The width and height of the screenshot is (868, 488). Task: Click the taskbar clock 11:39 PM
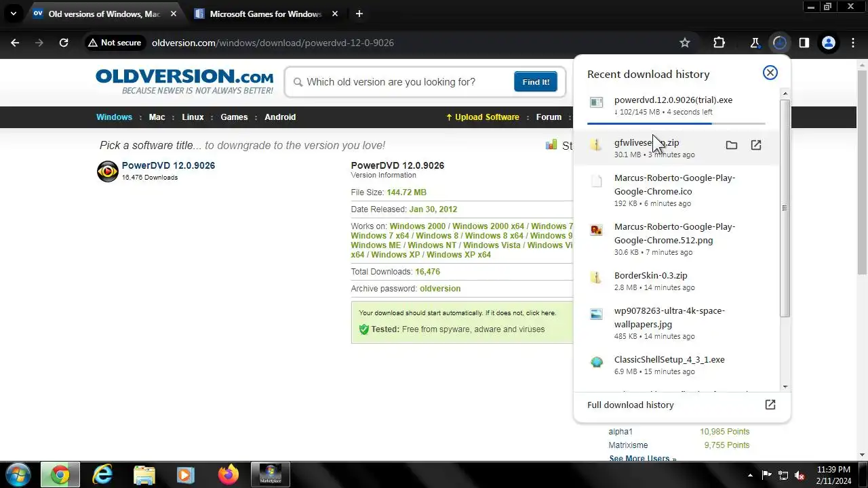pos(833,469)
